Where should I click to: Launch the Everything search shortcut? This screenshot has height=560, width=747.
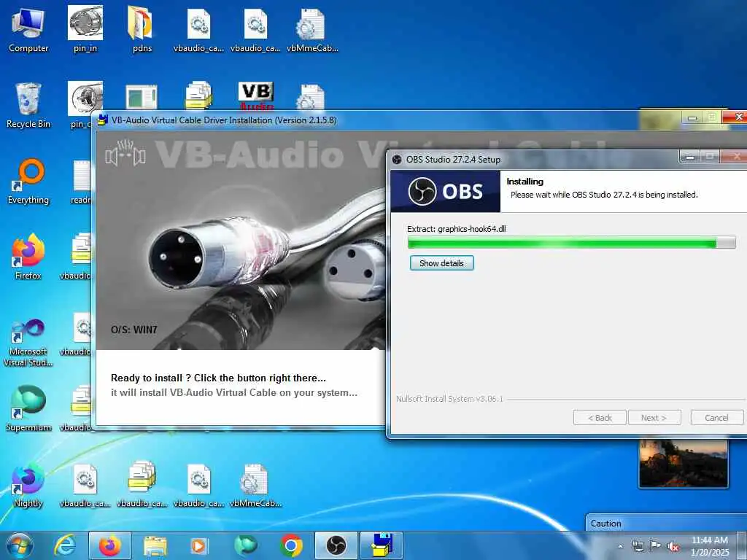(x=28, y=182)
